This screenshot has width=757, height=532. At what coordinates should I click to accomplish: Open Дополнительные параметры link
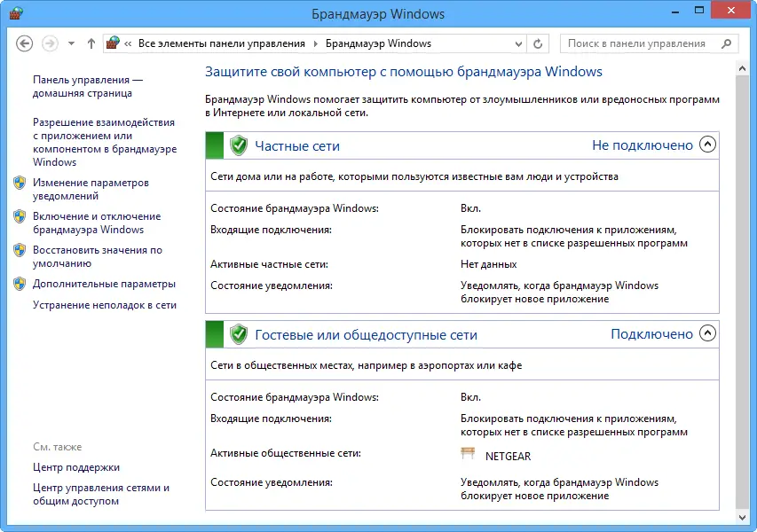[x=104, y=284]
